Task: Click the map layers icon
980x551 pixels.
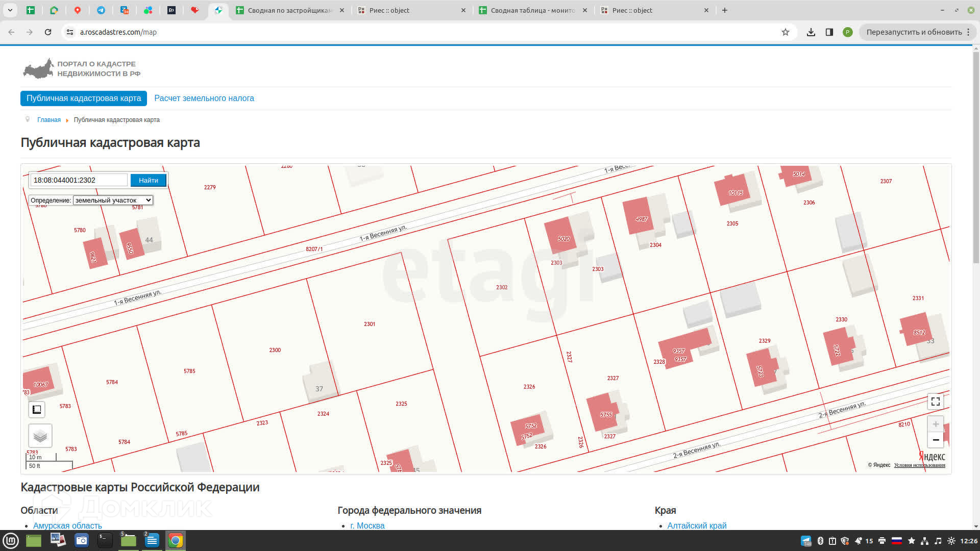Action: pyautogui.click(x=40, y=436)
